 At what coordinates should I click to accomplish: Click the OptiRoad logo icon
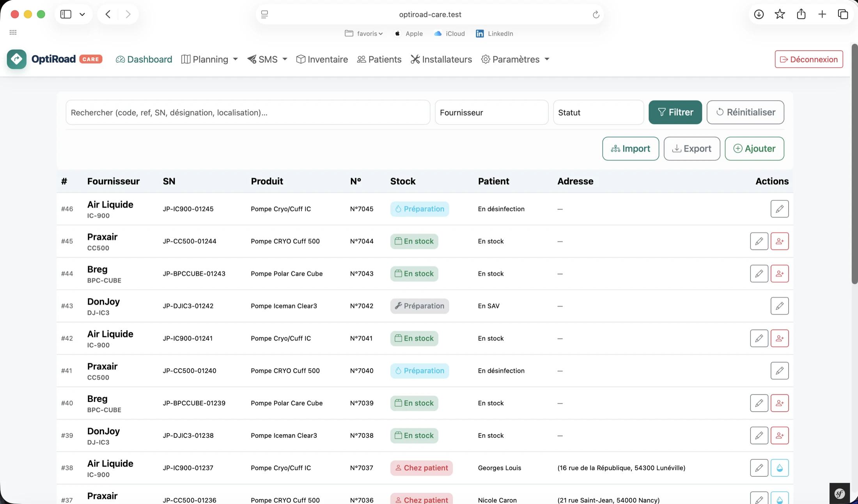click(17, 59)
